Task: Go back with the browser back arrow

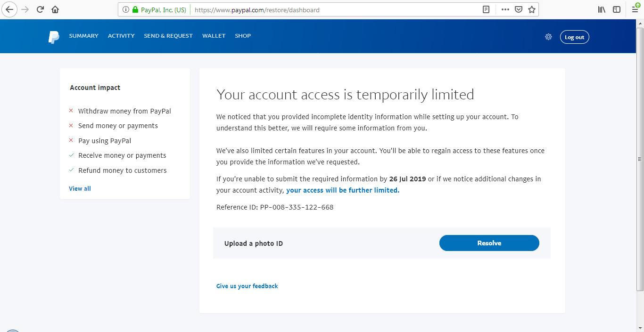Action: (x=9, y=9)
